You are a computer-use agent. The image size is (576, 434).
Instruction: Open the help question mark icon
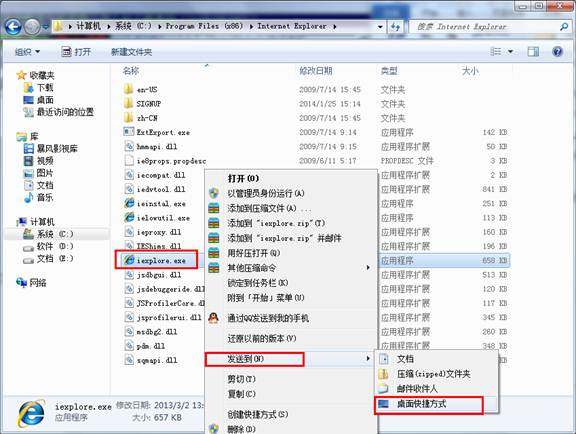pyautogui.click(x=557, y=52)
